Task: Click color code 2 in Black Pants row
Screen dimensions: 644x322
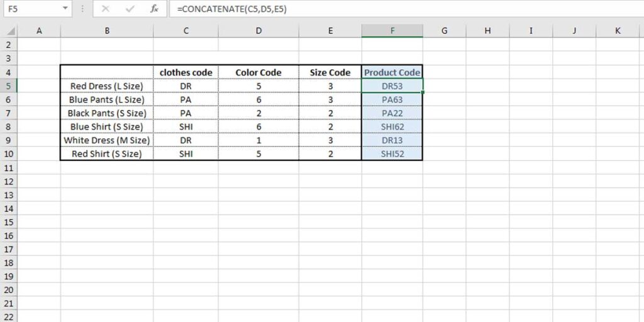Action: click(258, 113)
